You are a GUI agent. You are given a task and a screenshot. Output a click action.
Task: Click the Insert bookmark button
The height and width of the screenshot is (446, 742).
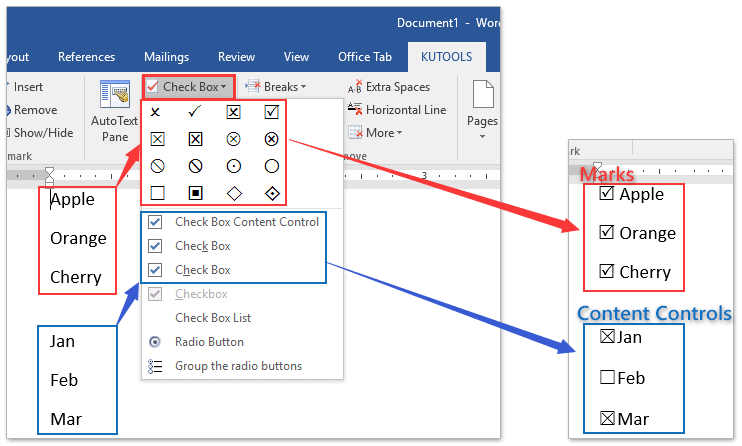(26, 87)
